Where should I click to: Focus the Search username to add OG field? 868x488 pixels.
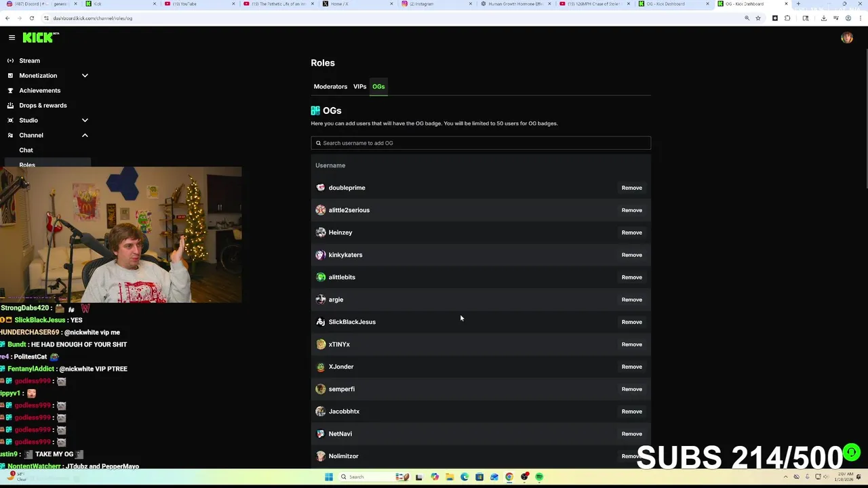[481, 143]
